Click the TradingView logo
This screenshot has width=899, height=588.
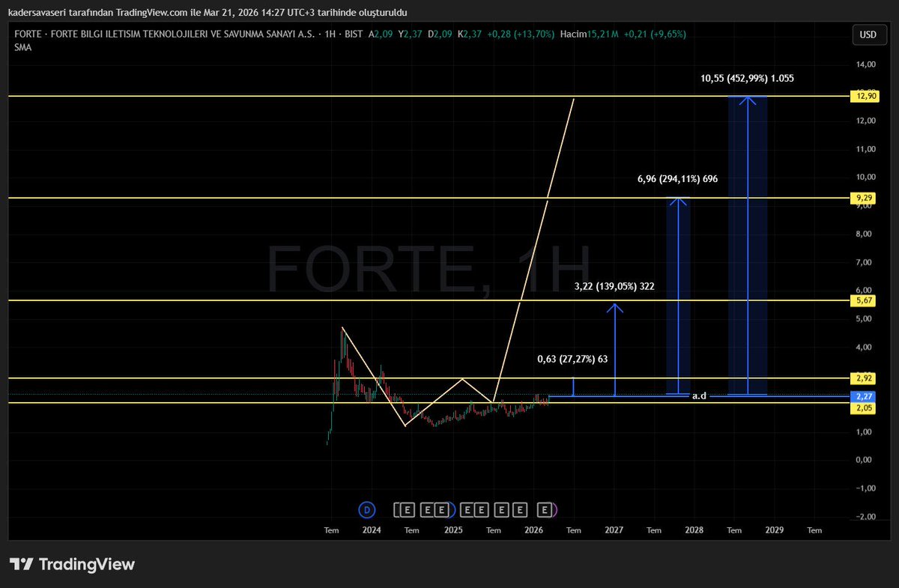72,564
